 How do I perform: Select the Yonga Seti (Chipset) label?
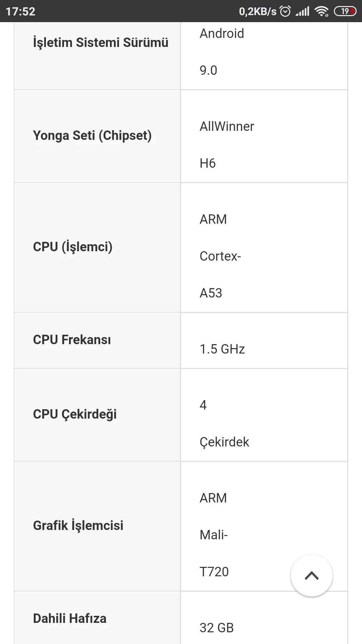pyautogui.click(x=92, y=136)
